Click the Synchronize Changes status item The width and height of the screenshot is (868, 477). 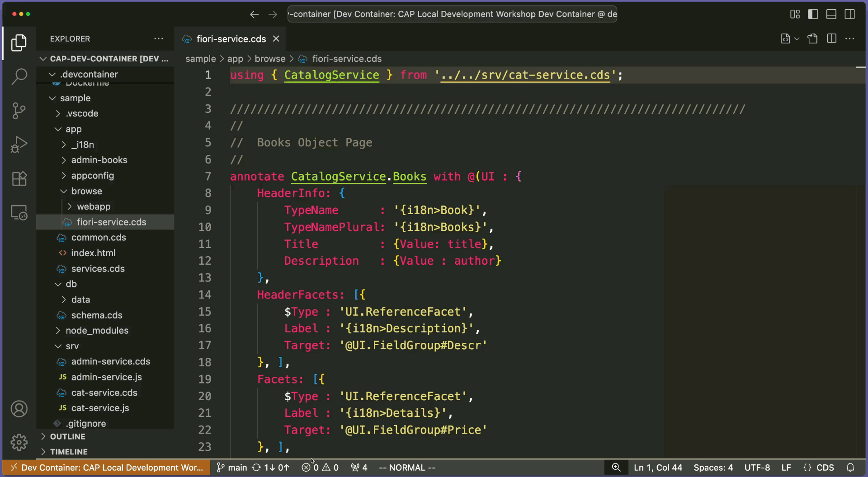[270, 468]
